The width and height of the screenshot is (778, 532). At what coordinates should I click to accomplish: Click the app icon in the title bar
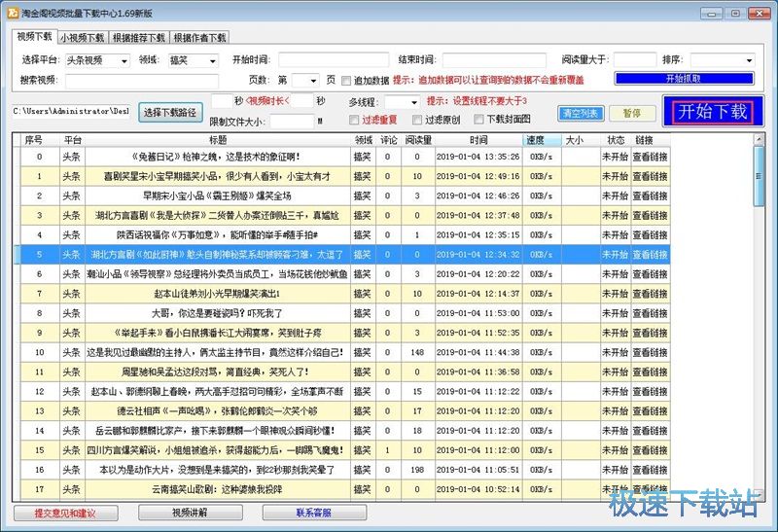click(x=13, y=13)
